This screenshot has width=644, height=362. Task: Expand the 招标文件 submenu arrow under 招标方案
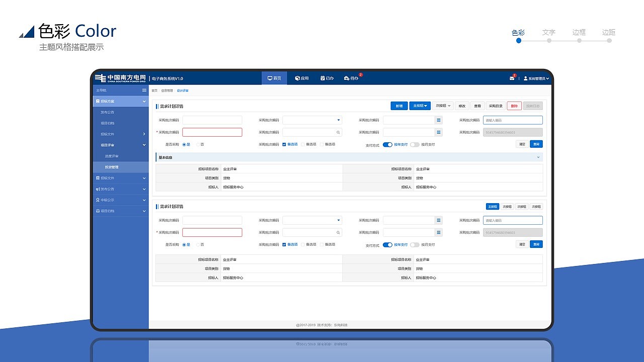pyautogui.click(x=144, y=134)
